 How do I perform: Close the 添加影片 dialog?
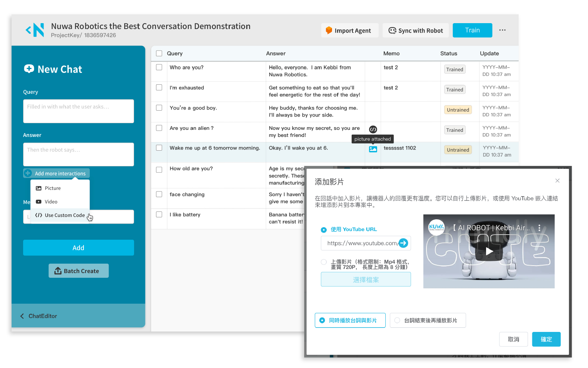[x=557, y=180]
